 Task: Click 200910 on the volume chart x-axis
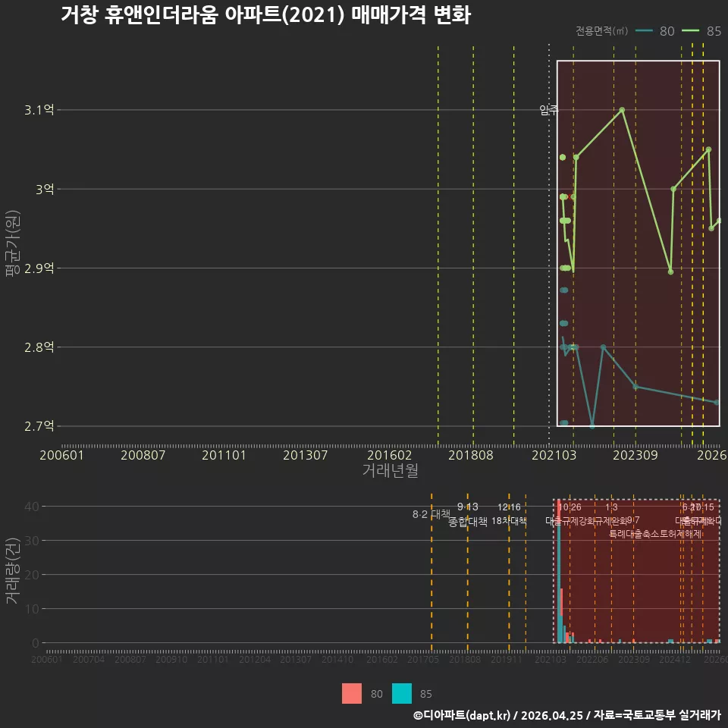171,659
